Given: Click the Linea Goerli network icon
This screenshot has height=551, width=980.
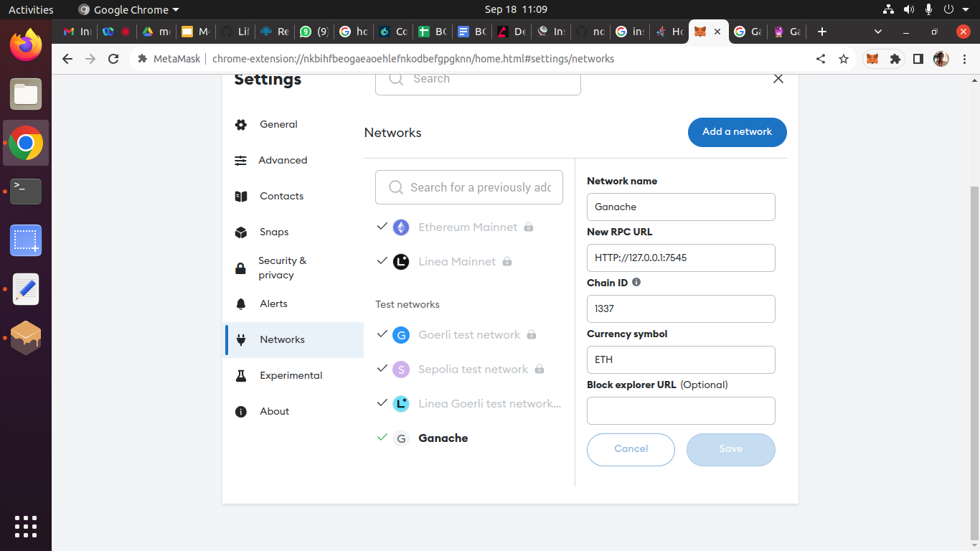Looking at the screenshot, I should [x=401, y=404].
